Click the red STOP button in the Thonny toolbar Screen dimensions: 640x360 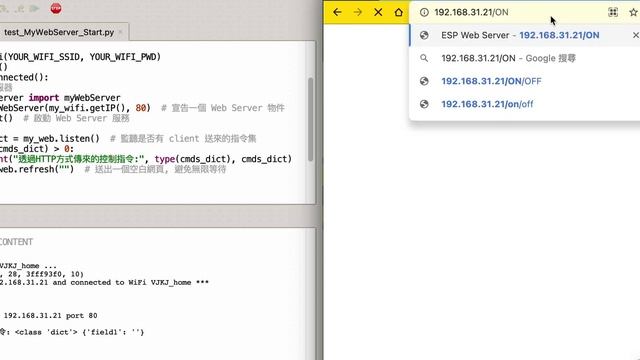coord(56,8)
